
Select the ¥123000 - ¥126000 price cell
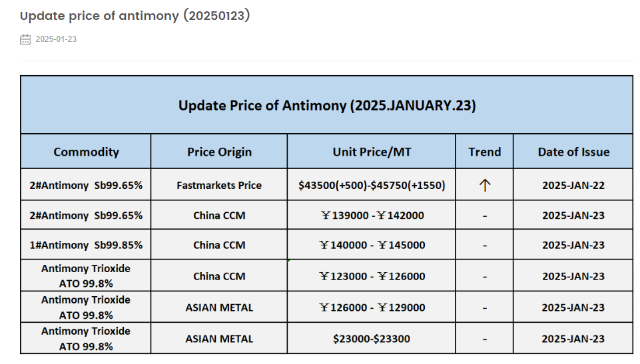click(372, 276)
